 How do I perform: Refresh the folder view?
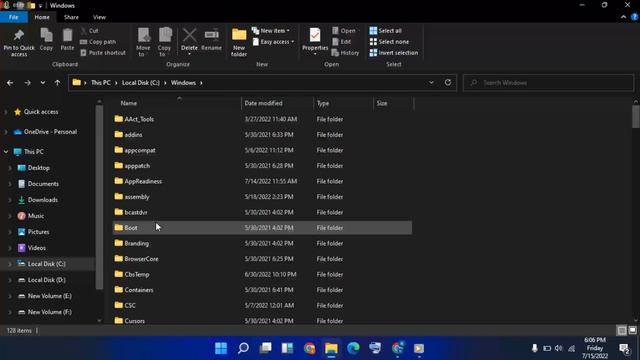pyautogui.click(x=448, y=82)
